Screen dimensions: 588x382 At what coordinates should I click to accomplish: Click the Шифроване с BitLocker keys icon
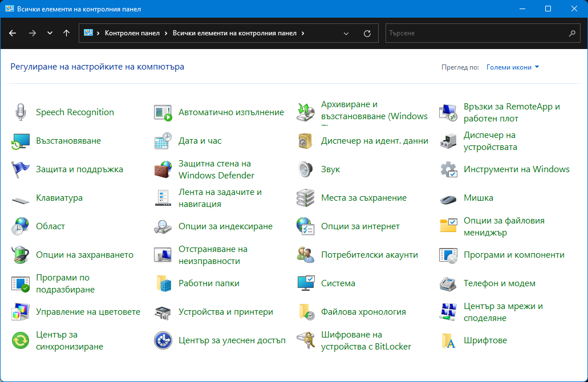point(306,340)
